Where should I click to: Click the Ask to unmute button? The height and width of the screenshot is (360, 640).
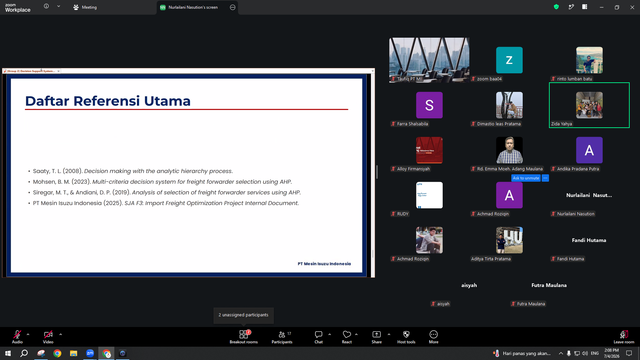[526, 178]
